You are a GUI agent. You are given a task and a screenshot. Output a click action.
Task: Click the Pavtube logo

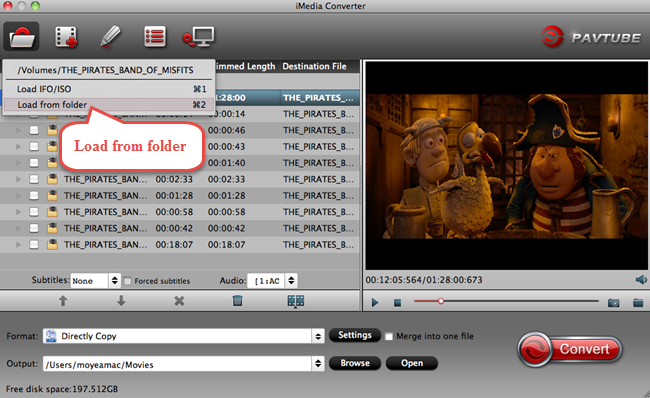pos(592,37)
